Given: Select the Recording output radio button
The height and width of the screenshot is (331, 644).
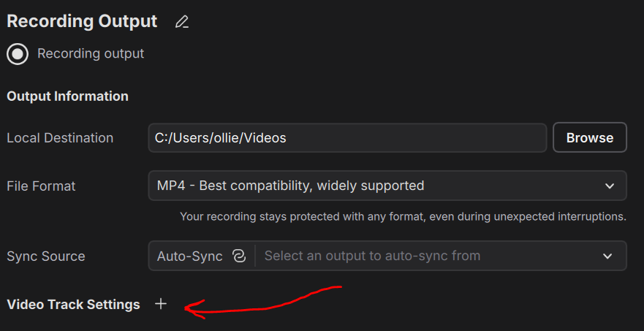Looking at the screenshot, I should click(x=18, y=54).
